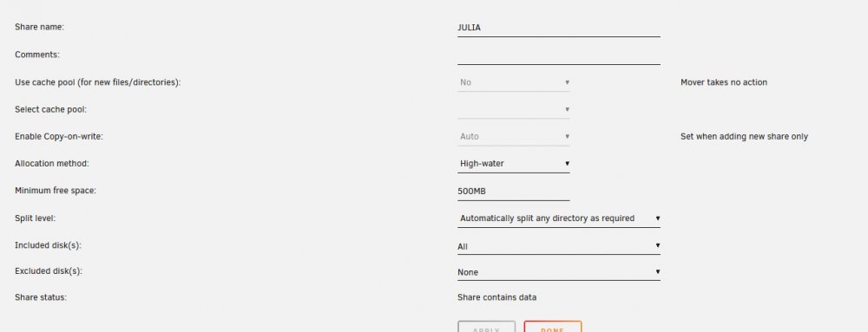Click the Share name field containing JULIA
This screenshot has height=332, width=868.
click(x=558, y=27)
